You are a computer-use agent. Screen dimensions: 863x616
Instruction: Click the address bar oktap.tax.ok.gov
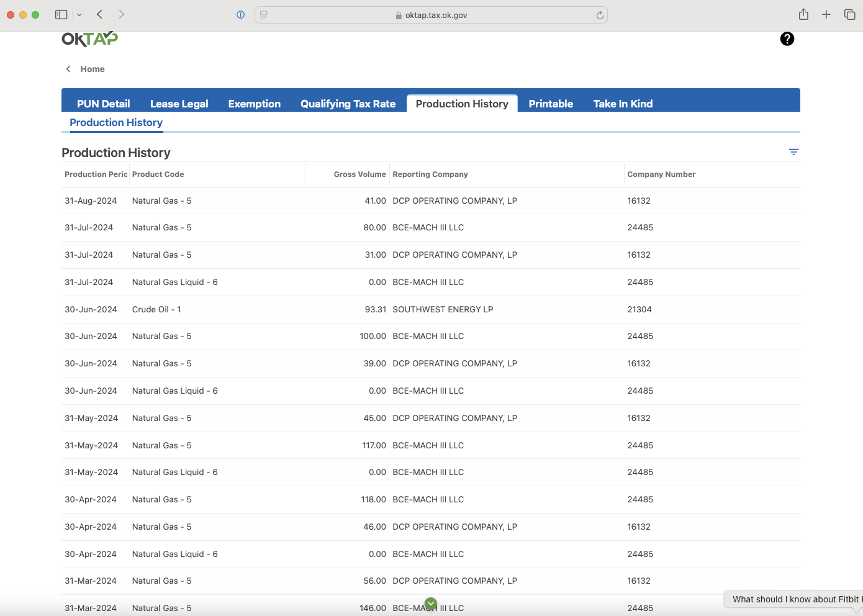click(431, 15)
